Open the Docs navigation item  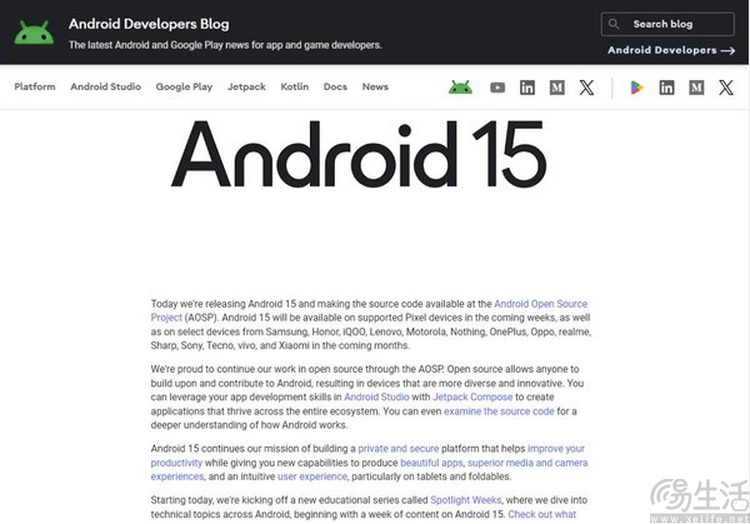[x=335, y=87]
